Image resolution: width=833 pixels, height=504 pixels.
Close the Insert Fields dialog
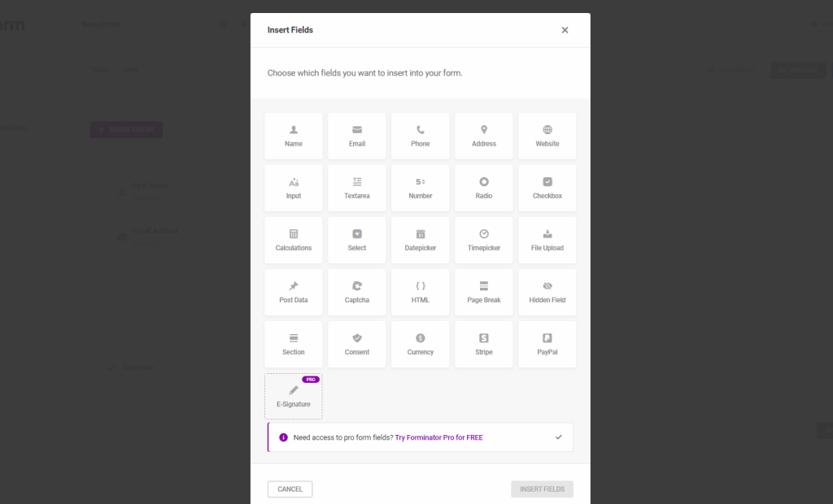click(565, 30)
